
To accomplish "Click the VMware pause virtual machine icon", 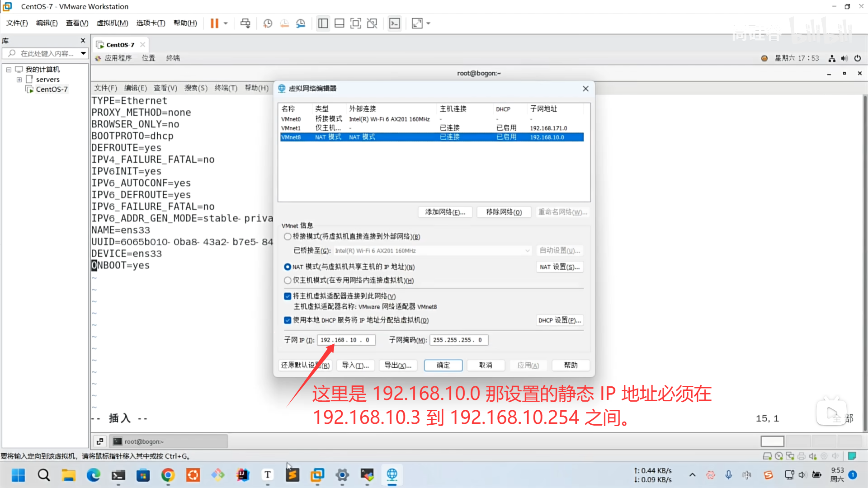I will [x=214, y=23].
